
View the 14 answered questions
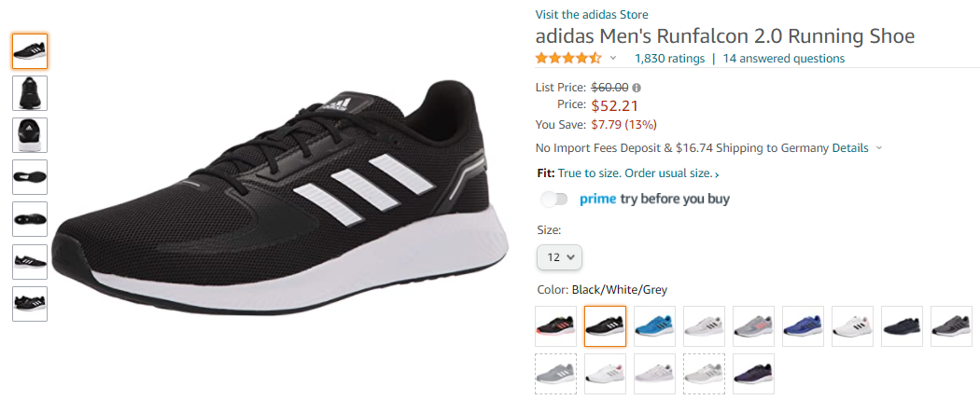click(784, 58)
